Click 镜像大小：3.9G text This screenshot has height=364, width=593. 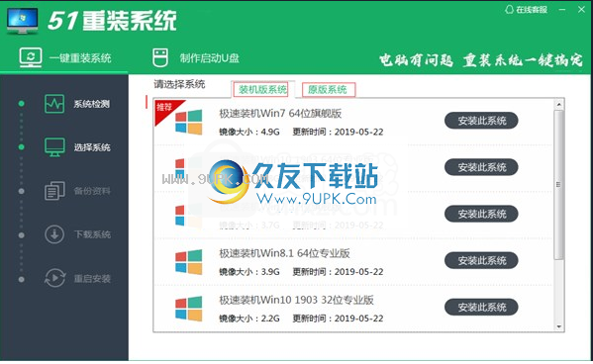coord(249,272)
